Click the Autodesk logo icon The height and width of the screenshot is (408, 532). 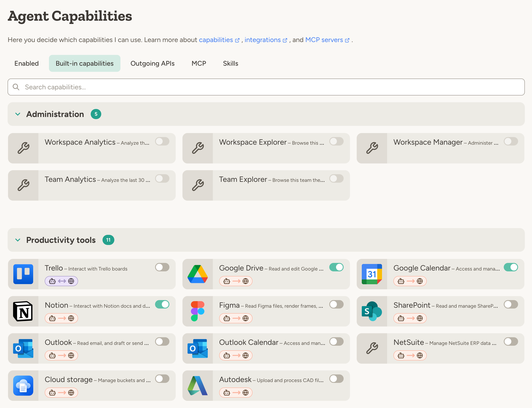coord(197,385)
